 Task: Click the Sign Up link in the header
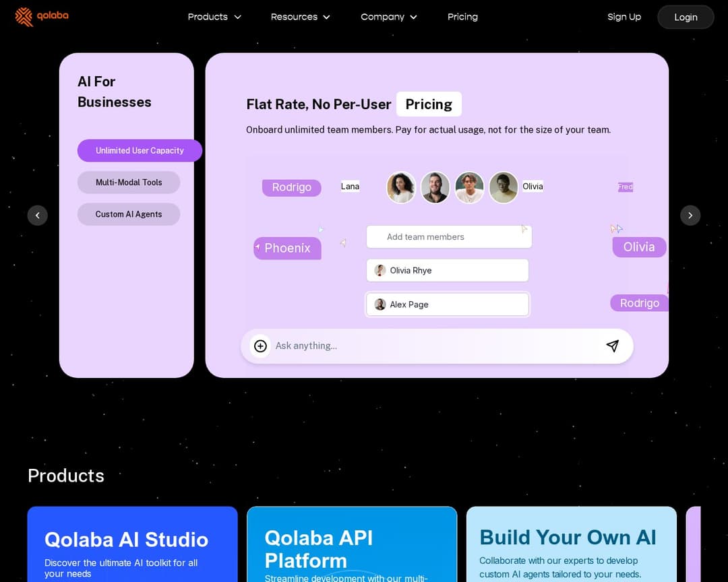[624, 17]
